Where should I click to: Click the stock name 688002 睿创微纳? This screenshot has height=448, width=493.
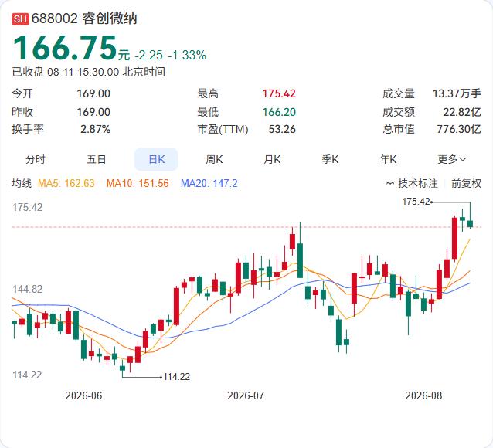[x=84, y=19]
